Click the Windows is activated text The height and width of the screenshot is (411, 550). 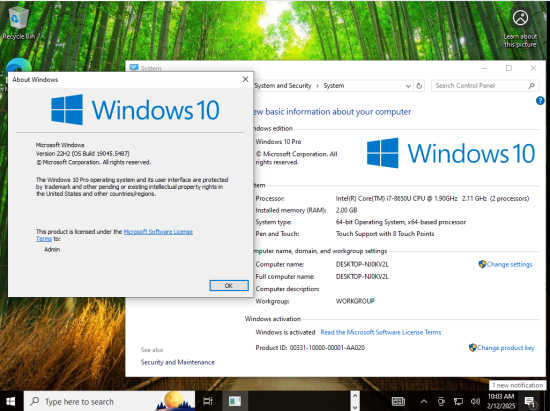[285, 332]
